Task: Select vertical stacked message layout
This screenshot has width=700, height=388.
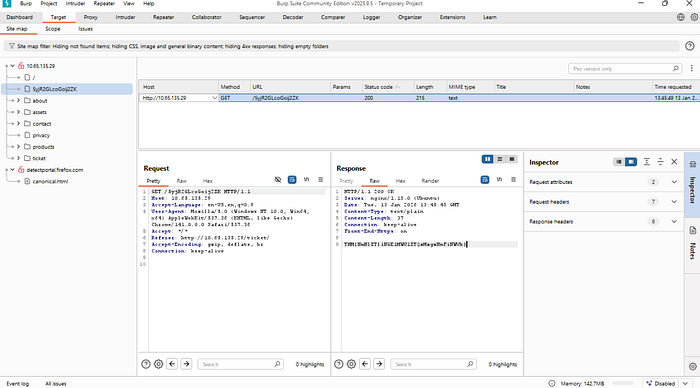Action: (500, 159)
